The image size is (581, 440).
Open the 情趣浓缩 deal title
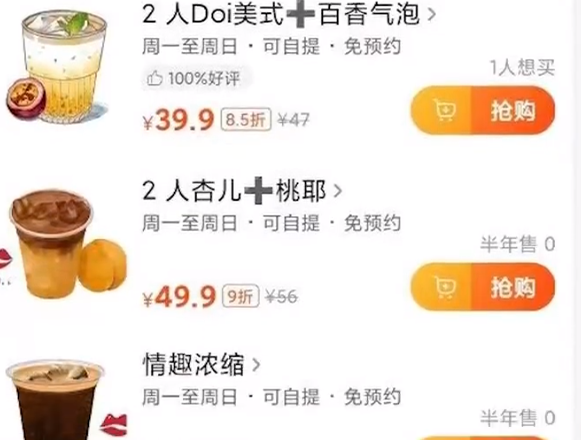coord(193,364)
